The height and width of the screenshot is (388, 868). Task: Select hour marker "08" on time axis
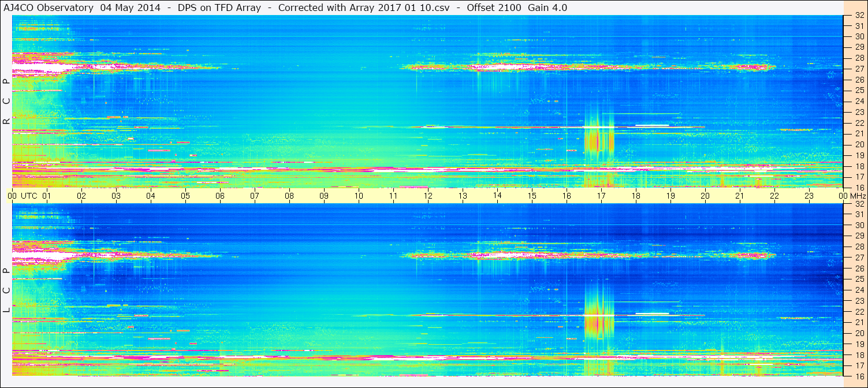point(289,196)
